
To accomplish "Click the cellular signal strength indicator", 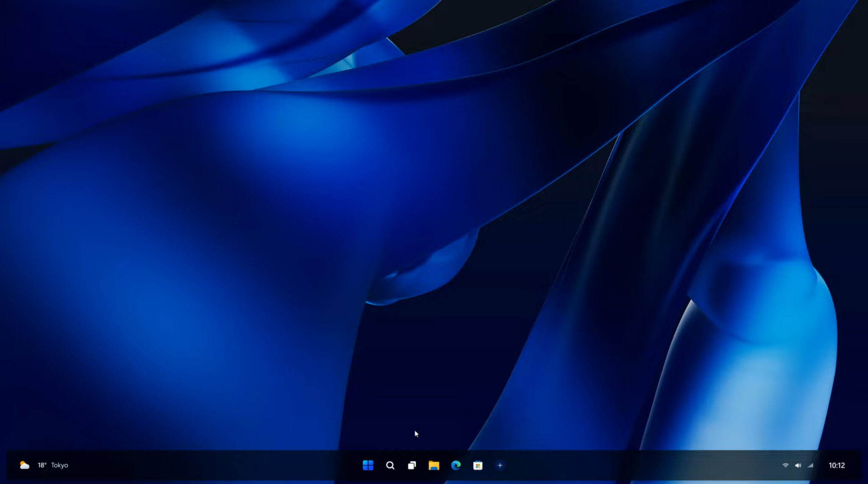I will point(811,465).
